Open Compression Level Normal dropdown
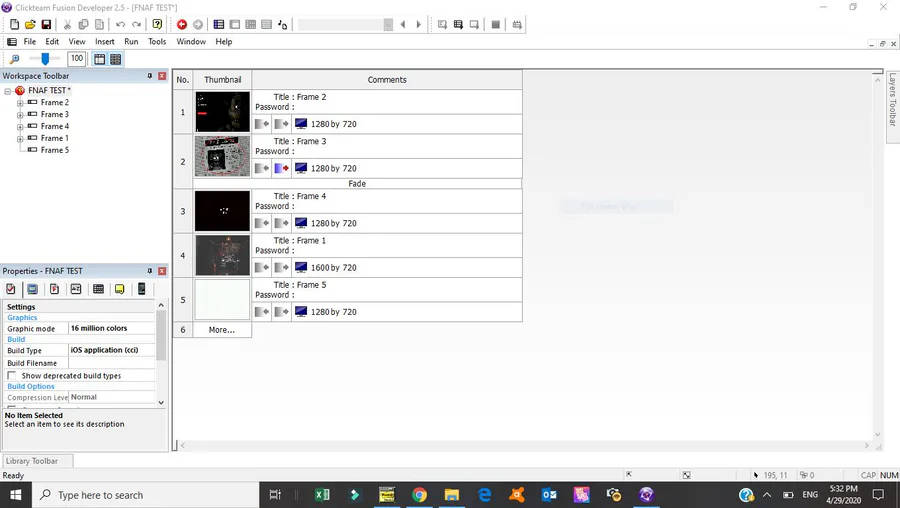The width and height of the screenshot is (900, 508). 112,397
